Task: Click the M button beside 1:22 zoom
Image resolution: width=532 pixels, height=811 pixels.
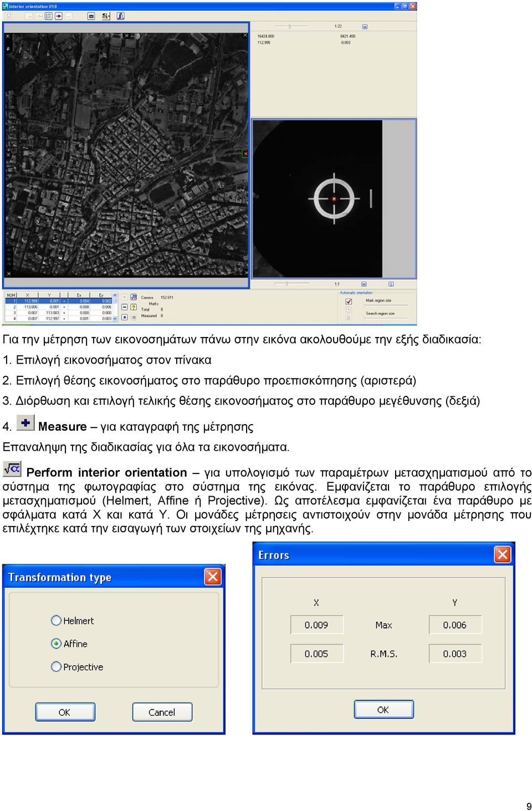Action: pyautogui.click(x=365, y=27)
